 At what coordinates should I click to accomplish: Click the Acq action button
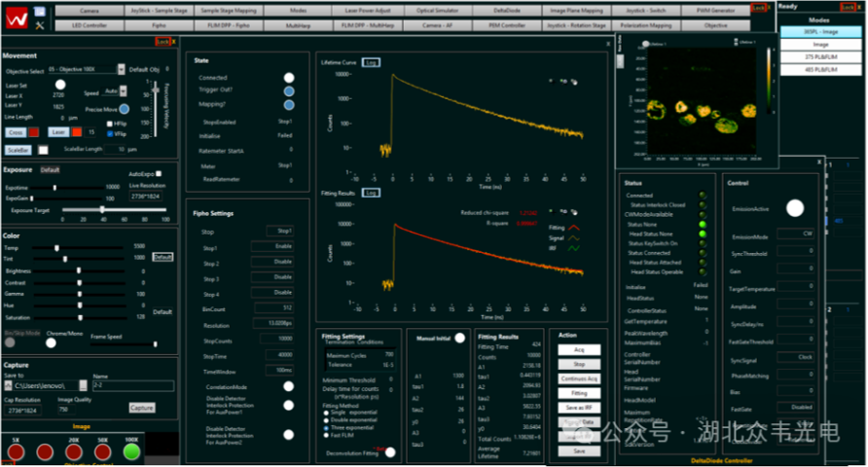579,349
